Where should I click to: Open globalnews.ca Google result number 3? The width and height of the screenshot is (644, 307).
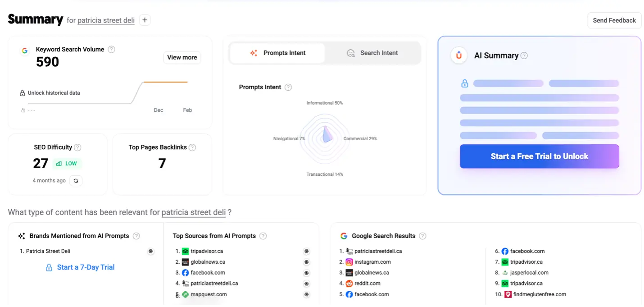(x=372, y=273)
